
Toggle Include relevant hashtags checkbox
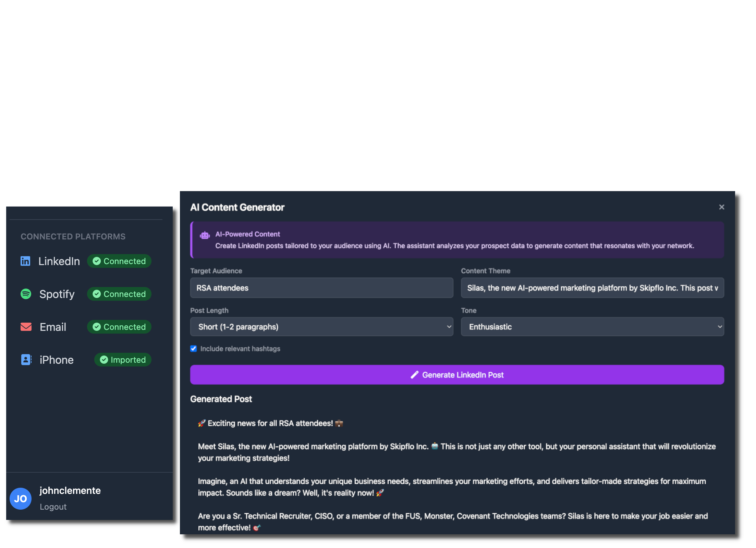coord(194,349)
